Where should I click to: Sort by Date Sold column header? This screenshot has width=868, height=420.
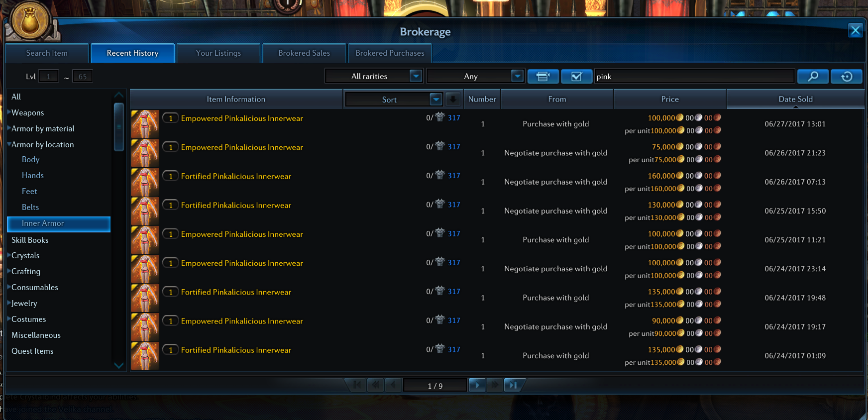click(x=795, y=99)
